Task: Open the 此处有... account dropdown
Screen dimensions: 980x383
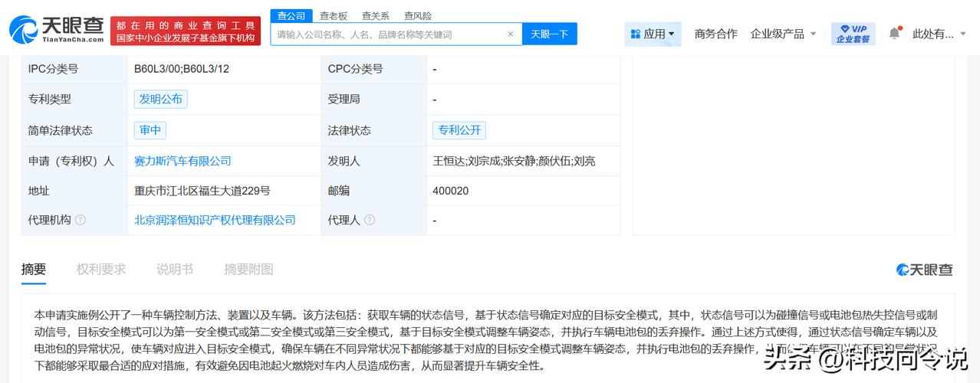Action: [x=939, y=34]
